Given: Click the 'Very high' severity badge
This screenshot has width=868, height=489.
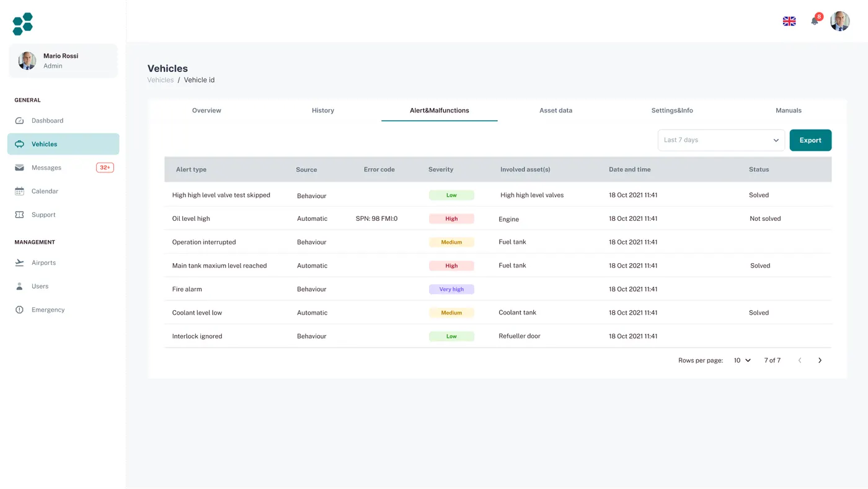Looking at the screenshot, I should pyautogui.click(x=451, y=289).
